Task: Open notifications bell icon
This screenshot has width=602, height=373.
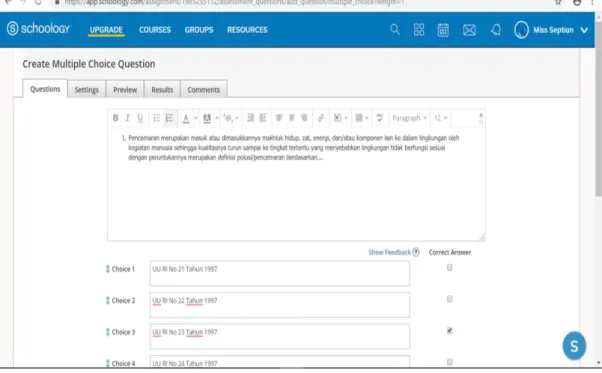Action: (496, 30)
